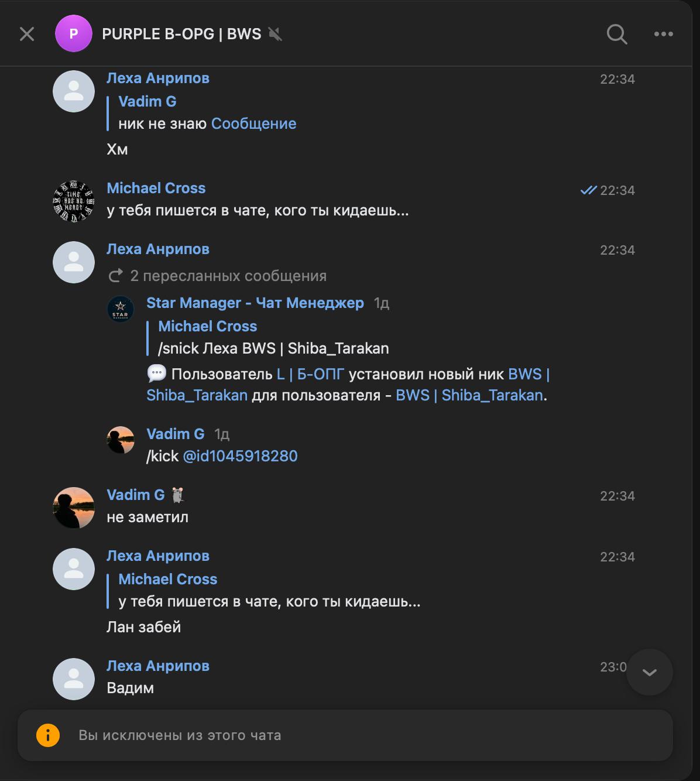
Task: Open the chat search magnifier icon
Action: [x=616, y=35]
